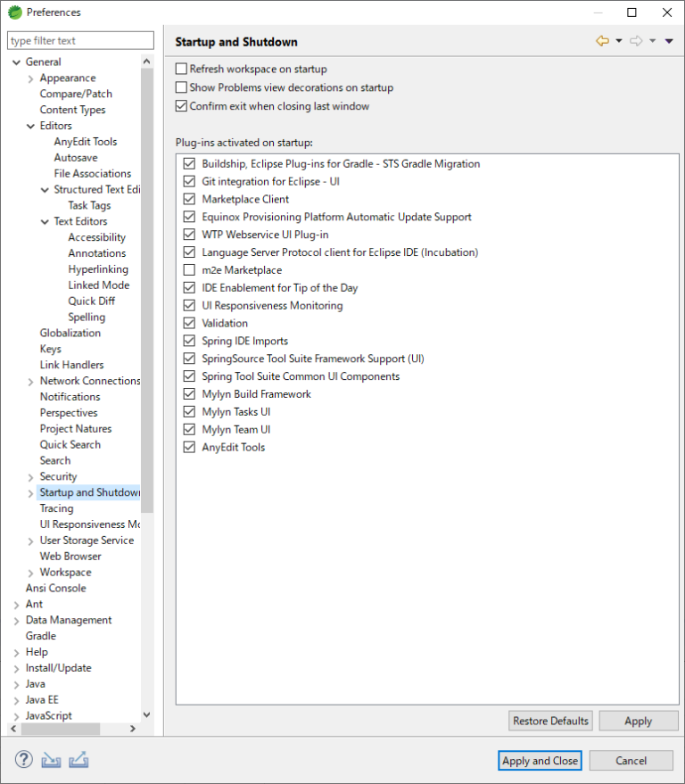Viewport: 685px width, 784px height.
Task: Click 'Mylyn Build Framework' plug-in label
Action: point(257,394)
